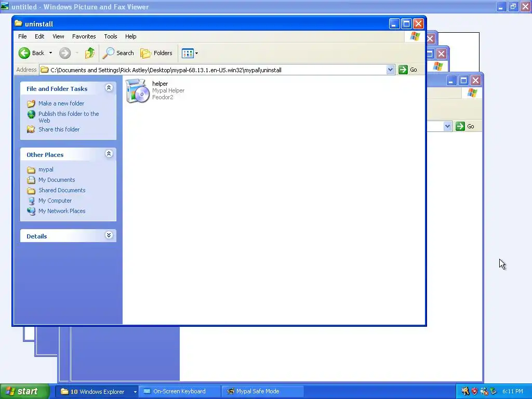
Task: Minimize the uninstall window
Action: coord(394,24)
